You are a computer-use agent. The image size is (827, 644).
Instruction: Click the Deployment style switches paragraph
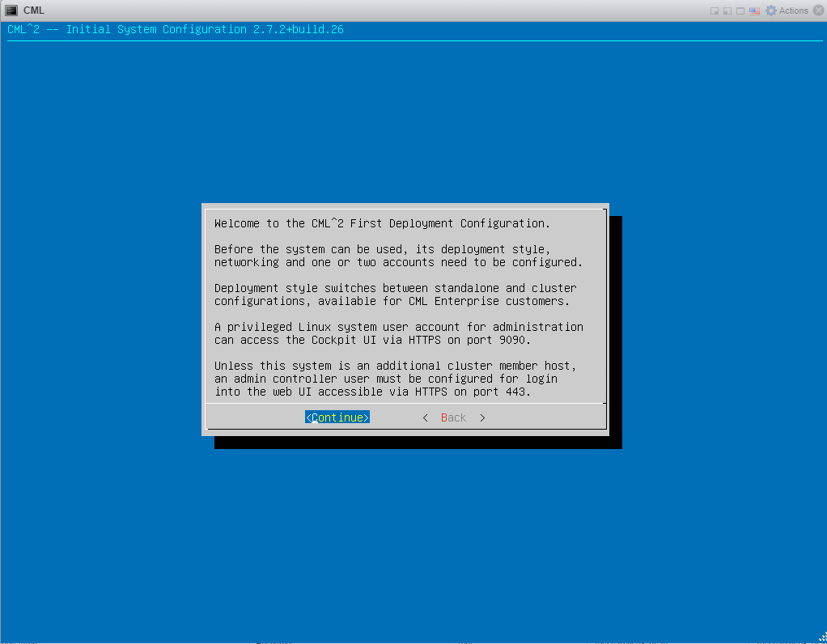pos(396,294)
